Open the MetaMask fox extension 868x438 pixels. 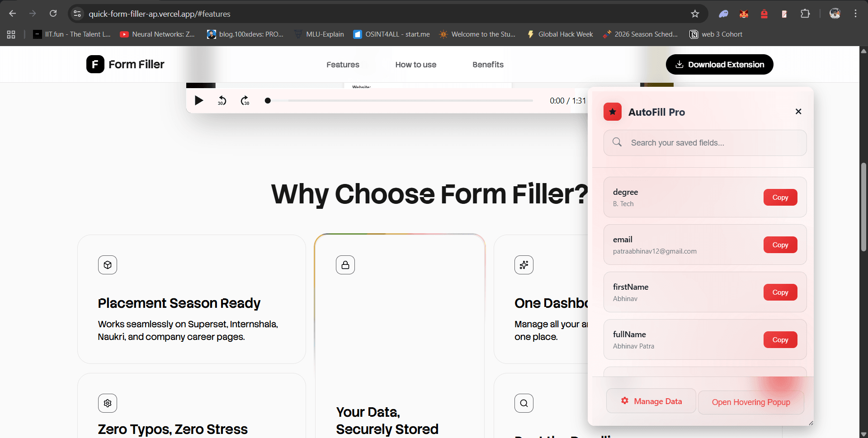(x=744, y=14)
